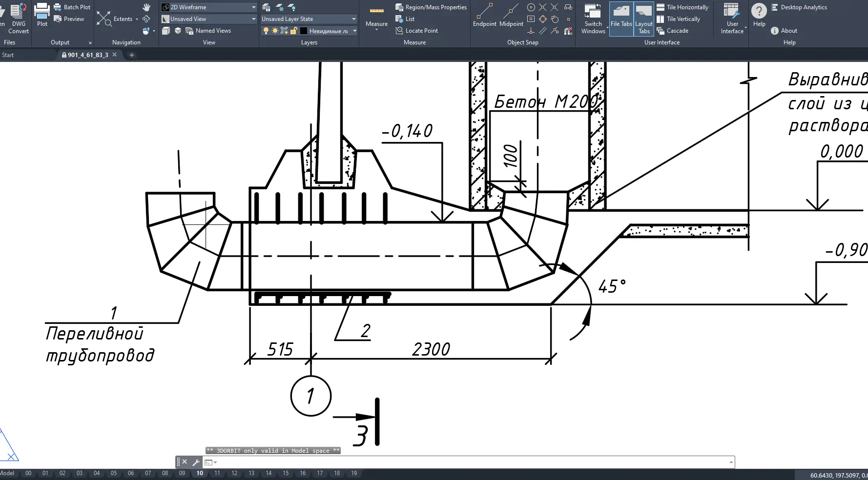Select the Pan hand tool
Image resolution: width=868 pixels, height=480 pixels.
(x=146, y=7)
